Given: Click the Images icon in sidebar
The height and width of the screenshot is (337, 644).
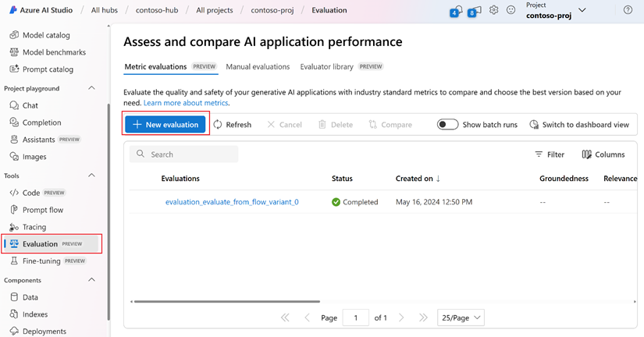Looking at the screenshot, I should tap(14, 156).
